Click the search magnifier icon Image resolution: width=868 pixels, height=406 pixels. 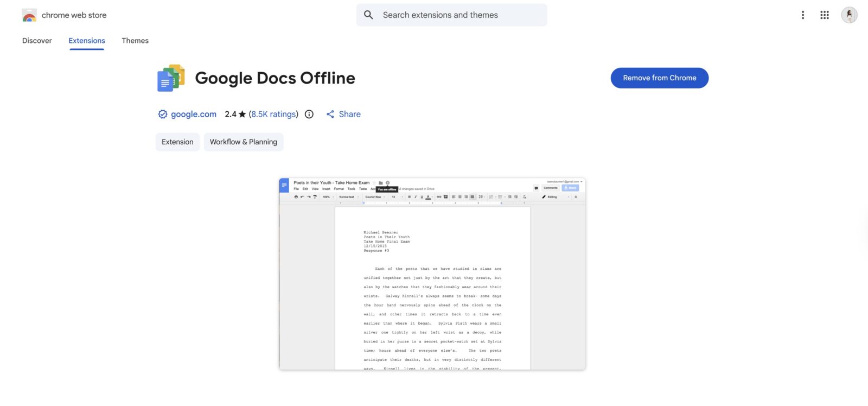tap(368, 15)
